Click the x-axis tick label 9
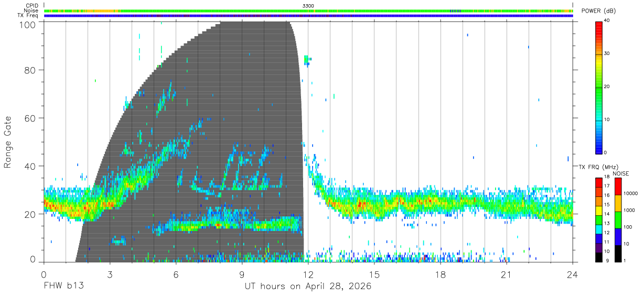This screenshot has height=297, width=644. point(242,274)
